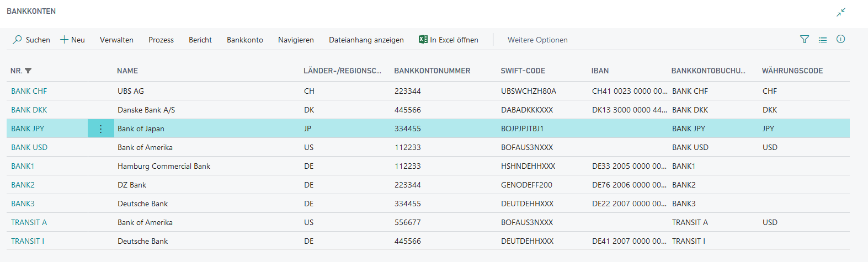Click the DK country code cell

pos(309,110)
